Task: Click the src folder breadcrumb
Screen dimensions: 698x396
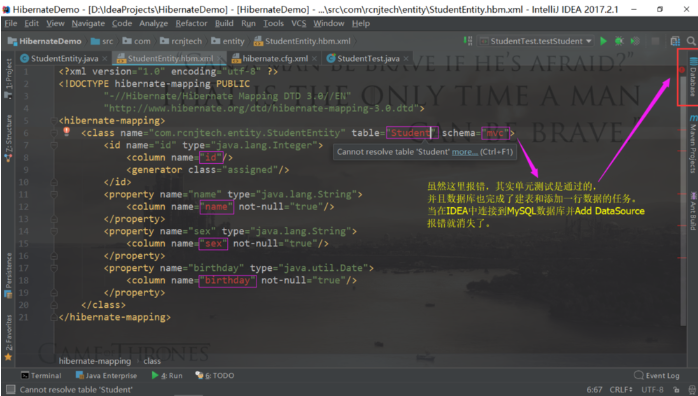Action: 102,41
